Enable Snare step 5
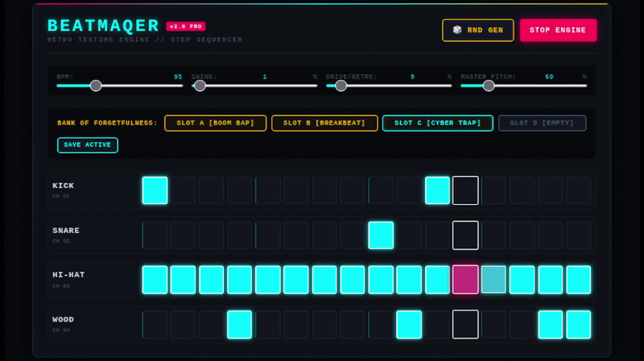Viewport: 644px width, 361px height. coord(268,235)
